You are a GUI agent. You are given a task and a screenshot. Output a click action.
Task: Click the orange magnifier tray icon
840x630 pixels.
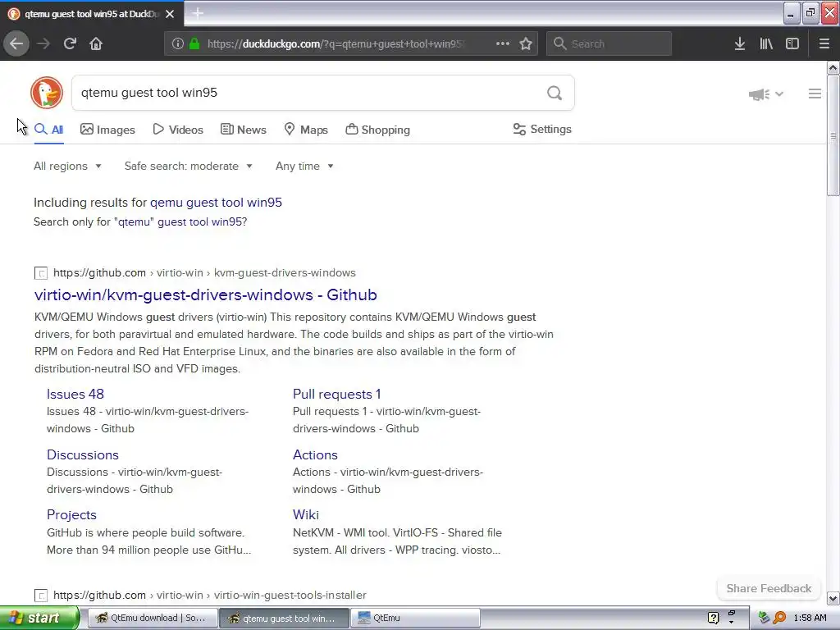tap(779, 618)
